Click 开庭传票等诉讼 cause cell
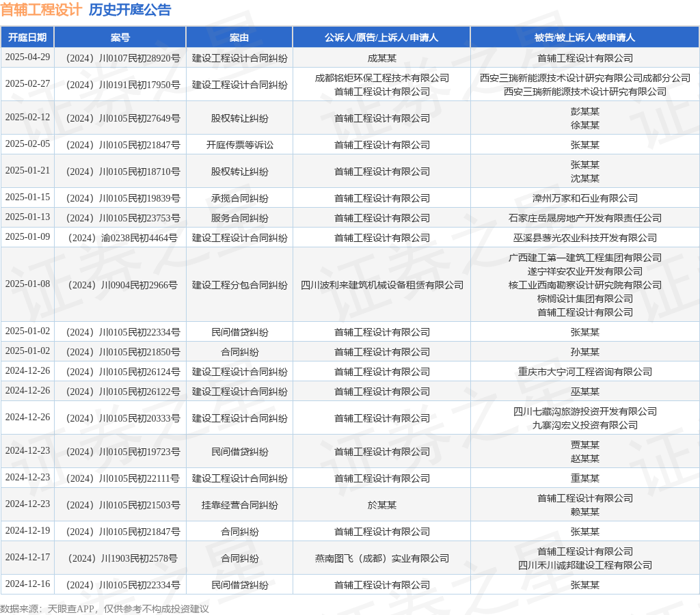700x615 pixels. tap(240, 145)
